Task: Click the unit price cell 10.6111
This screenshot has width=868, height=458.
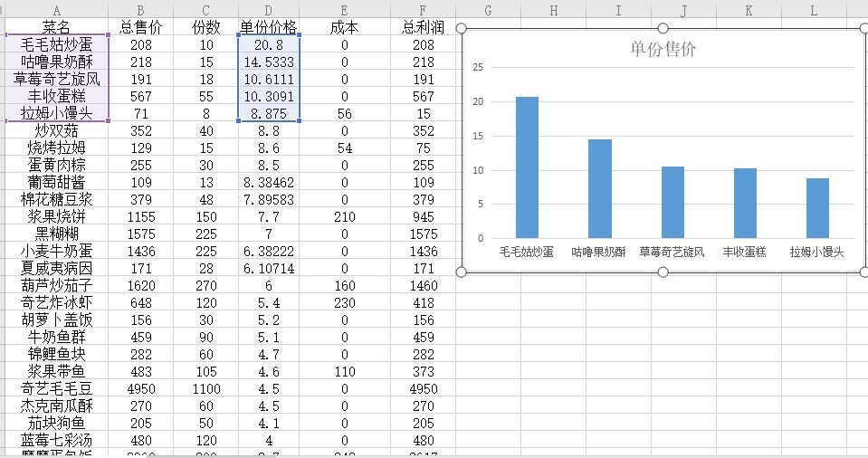Action: (x=269, y=79)
